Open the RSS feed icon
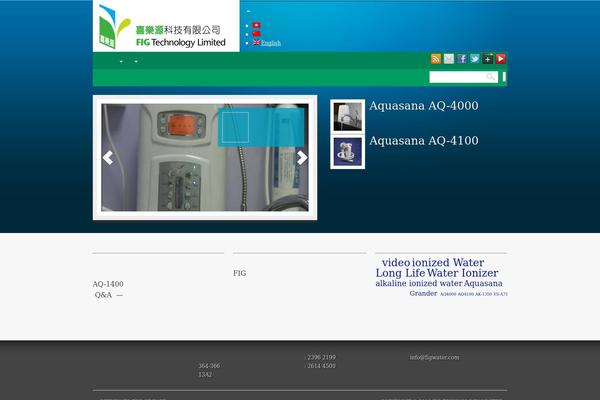Screen dimensions: 600x400 coord(435,59)
